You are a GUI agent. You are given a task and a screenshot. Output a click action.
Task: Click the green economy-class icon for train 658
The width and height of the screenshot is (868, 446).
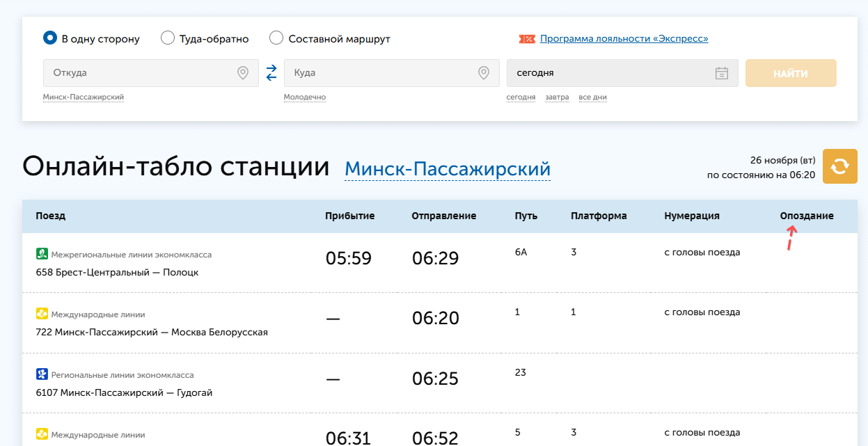tap(42, 254)
